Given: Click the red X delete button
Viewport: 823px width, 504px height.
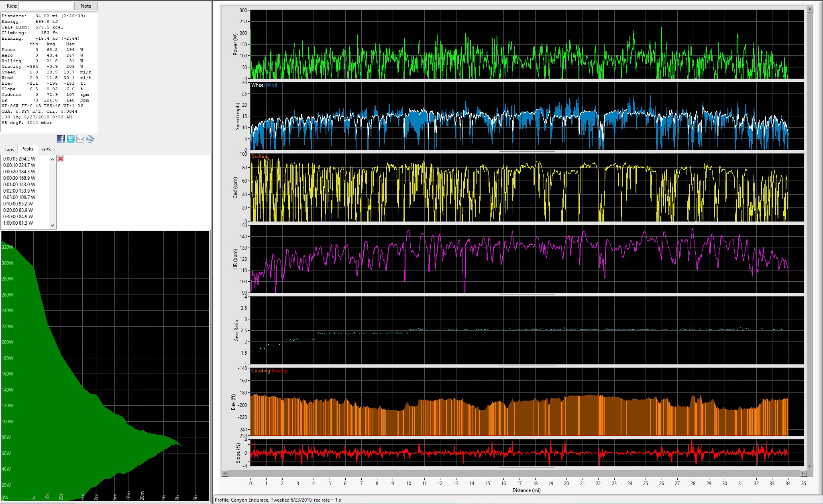Looking at the screenshot, I should (61, 159).
